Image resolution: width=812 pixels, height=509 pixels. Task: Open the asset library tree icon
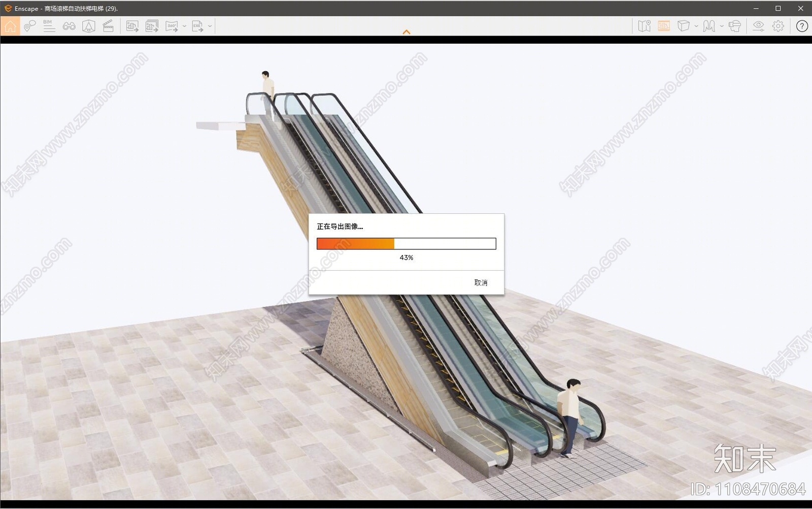pyautogui.click(x=89, y=26)
